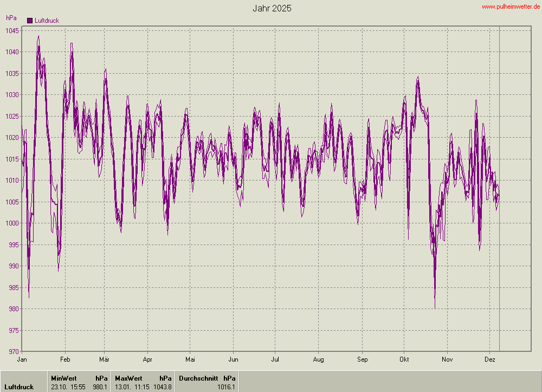Image resolution: width=542 pixels, height=392 pixels.
Task: Click the 970 value at y-axis bottom
Action: coord(15,352)
